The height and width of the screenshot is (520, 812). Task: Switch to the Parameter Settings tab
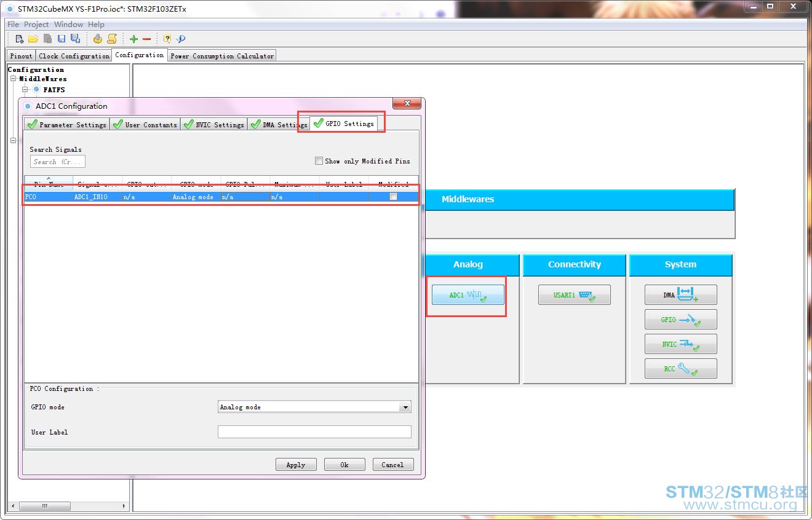(67, 124)
